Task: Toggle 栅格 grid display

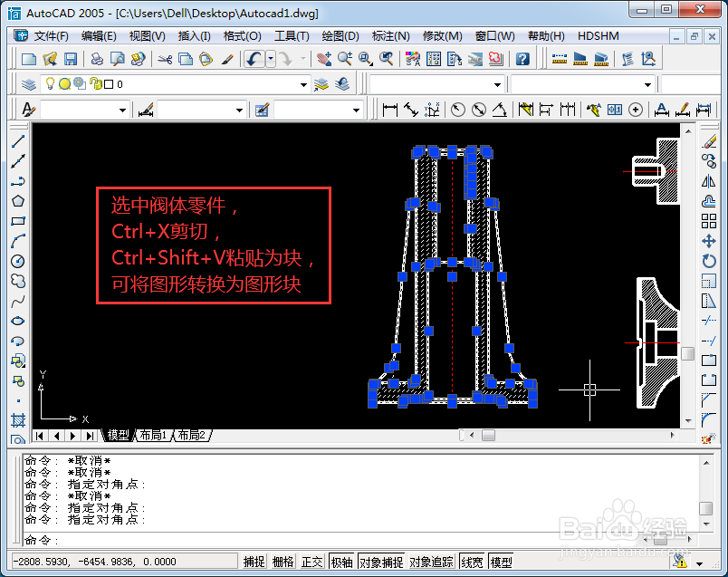Action: (283, 562)
